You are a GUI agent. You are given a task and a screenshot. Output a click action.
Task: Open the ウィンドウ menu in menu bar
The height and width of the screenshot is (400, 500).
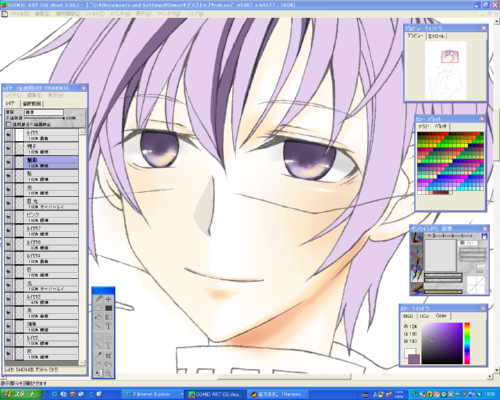(168, 14)
